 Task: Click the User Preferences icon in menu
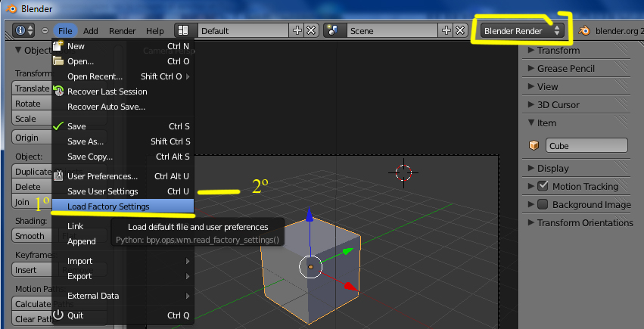point(58,176)
